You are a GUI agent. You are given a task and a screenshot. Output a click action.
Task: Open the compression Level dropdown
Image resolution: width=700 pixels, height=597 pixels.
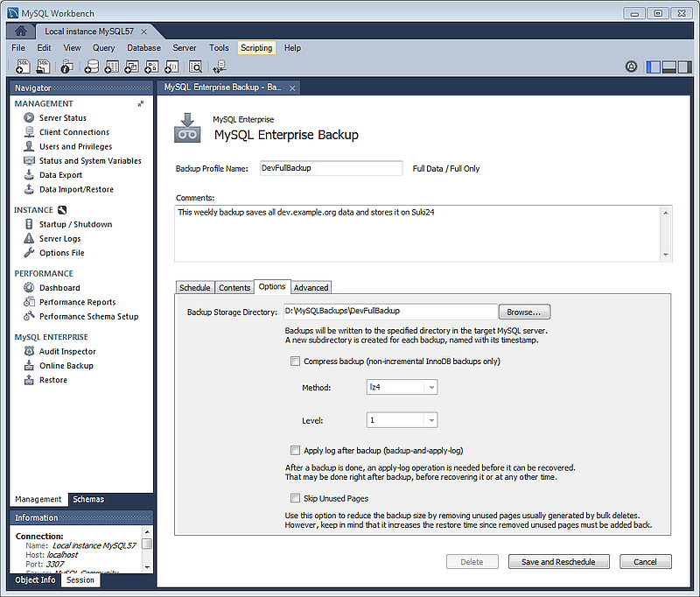point(402,420)
